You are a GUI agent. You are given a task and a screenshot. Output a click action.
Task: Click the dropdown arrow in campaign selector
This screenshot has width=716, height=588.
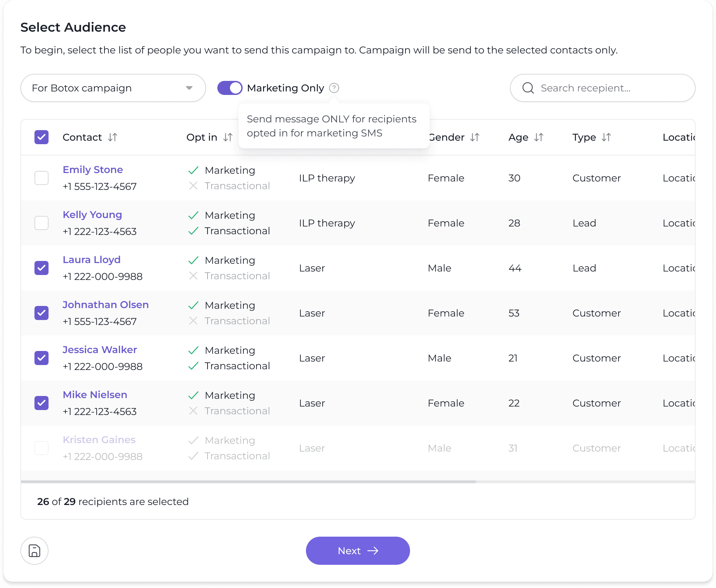click(x=189, y=88)
